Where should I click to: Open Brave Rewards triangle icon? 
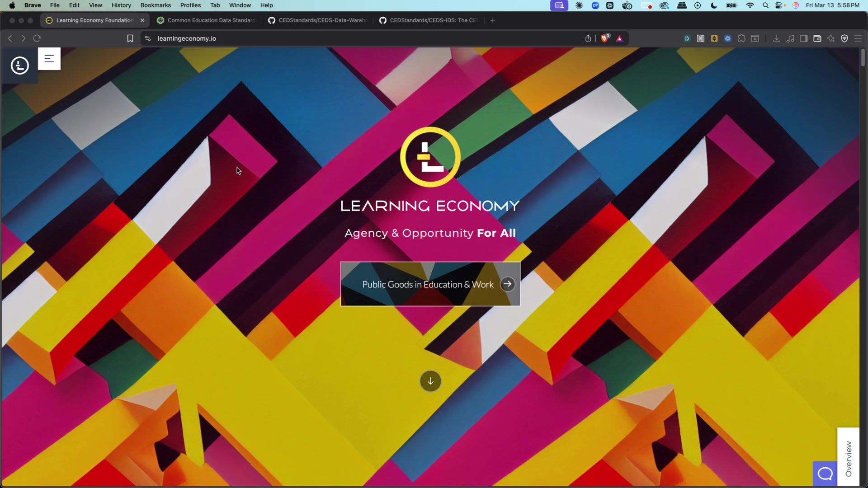point(620,38)
